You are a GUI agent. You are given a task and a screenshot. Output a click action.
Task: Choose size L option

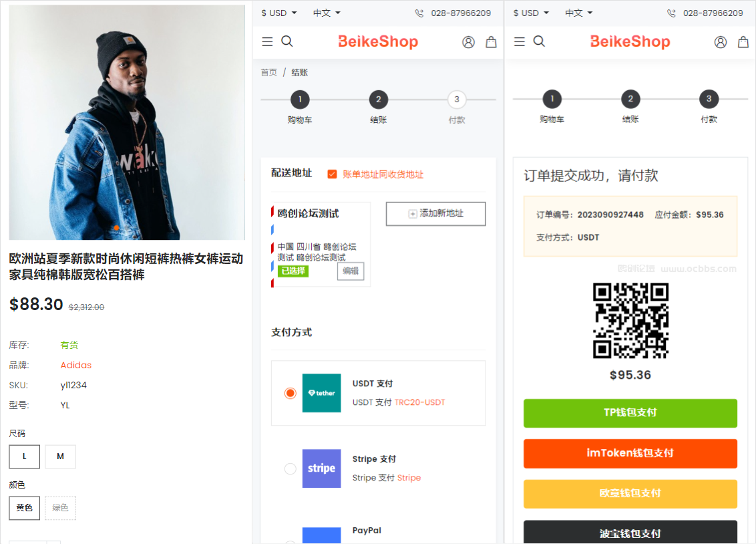25,456
